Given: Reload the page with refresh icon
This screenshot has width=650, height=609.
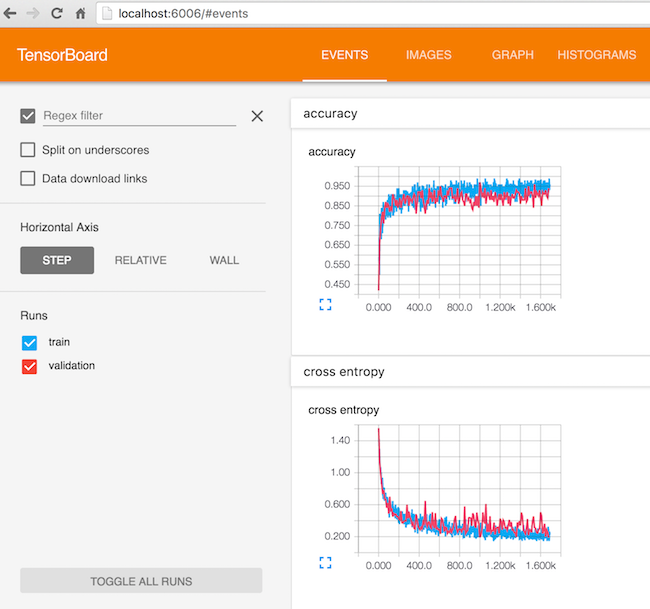Looking at the screenshot, I should click(56, 14).
